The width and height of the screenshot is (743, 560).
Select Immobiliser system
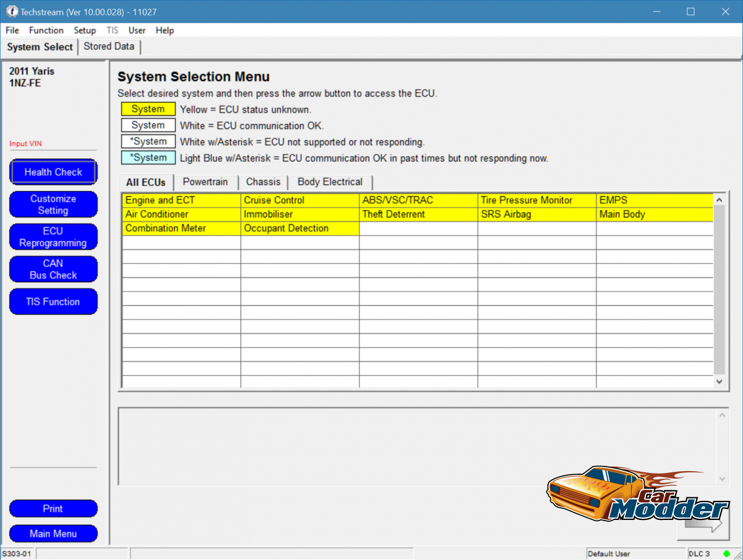pos(300,214)
